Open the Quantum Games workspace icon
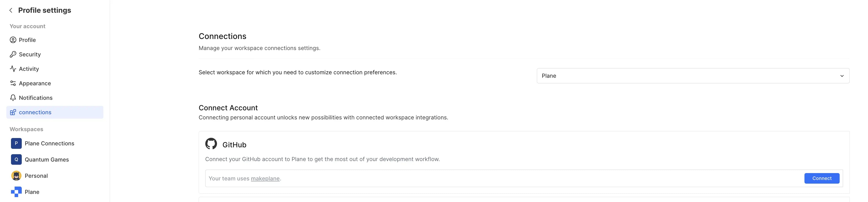This screenshot has height=202, width=868. [16, 159]
